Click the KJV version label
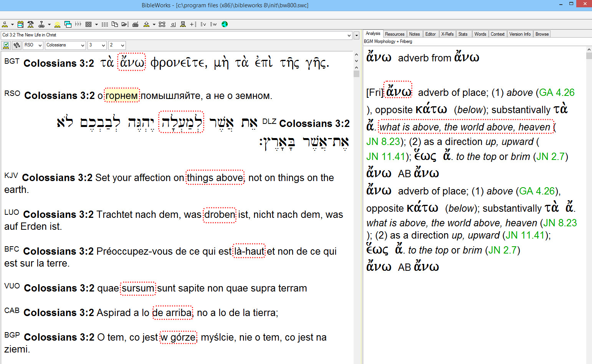The image size is (592, 364). click(x=11, y=176)
